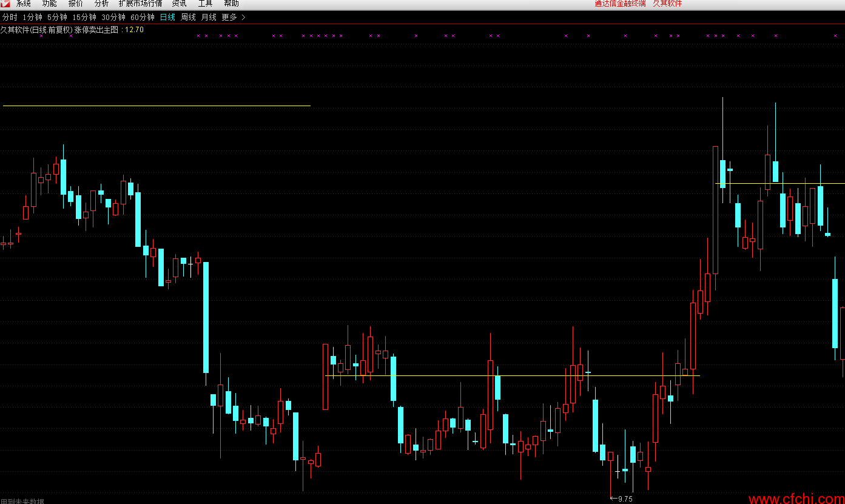Open the 报价 menu

pyautogui.click(x=76, y=4)
